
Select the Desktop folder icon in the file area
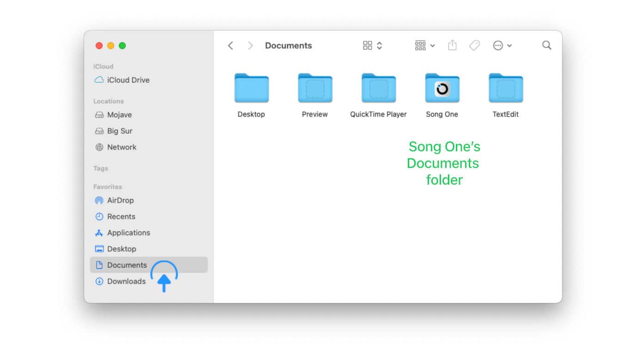point(251,88)
